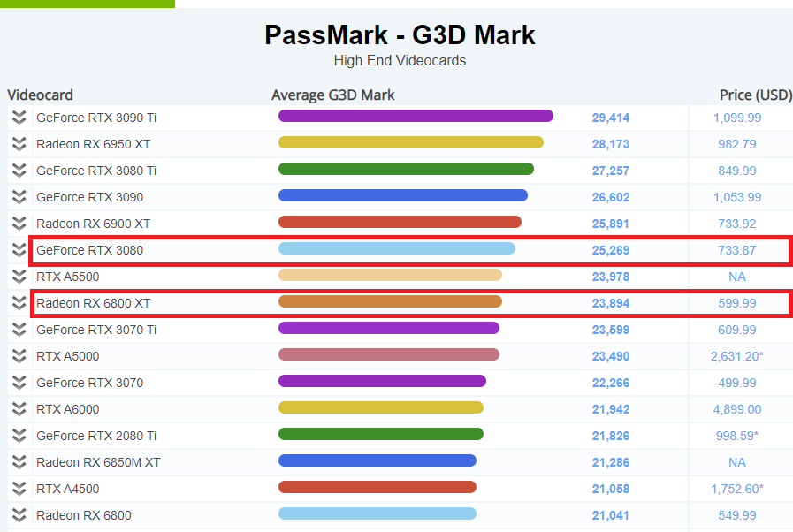
Task: Expand the RTX A5000 row chevron
Action: click(19, 356)
